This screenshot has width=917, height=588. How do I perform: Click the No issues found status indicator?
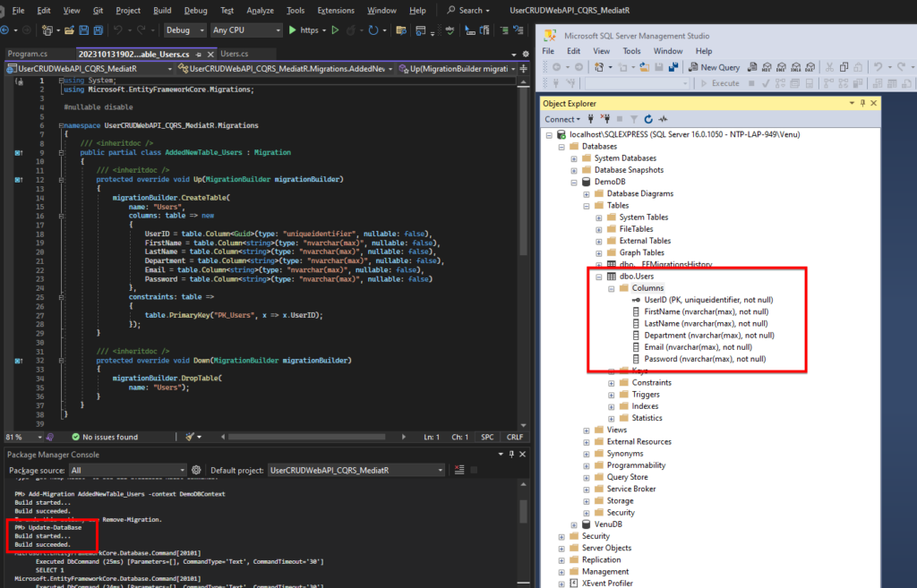pos(105,437)
